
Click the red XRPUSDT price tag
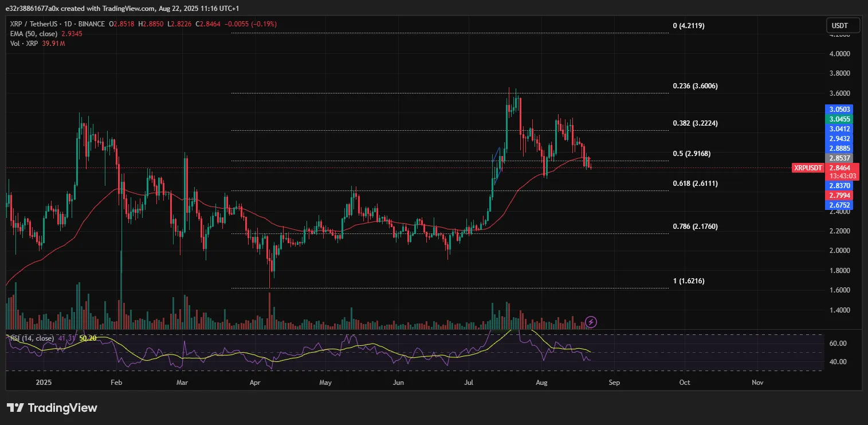click(808, 168)
